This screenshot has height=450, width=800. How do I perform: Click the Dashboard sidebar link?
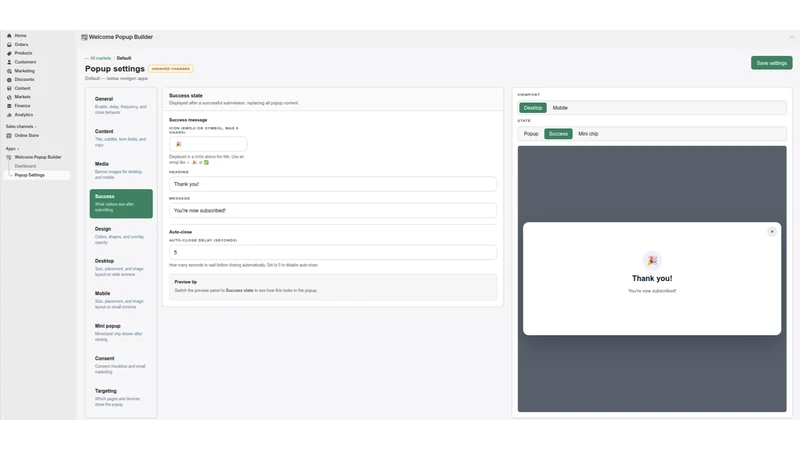(x=25, y=166)
